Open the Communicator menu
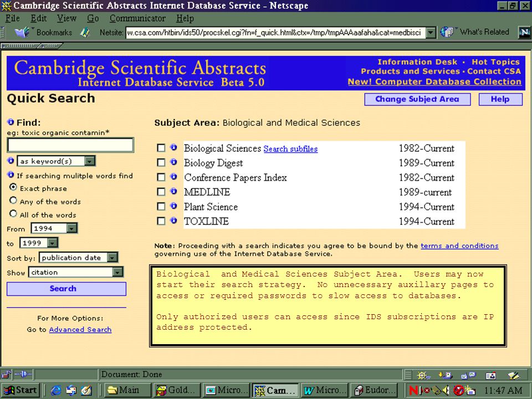The height and width of the screenshot is (399, 532). point(137,18)
